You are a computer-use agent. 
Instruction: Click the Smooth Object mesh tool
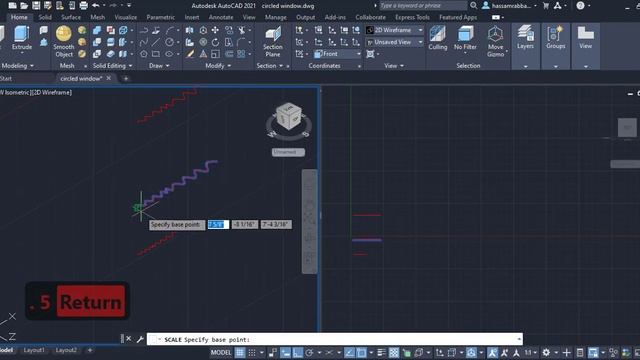point(64,41)
